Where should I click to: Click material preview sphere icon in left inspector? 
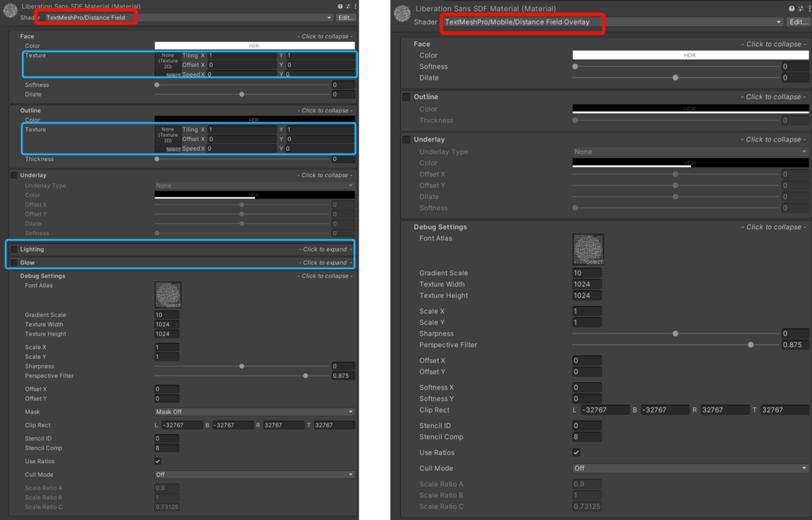click(10, 11)
